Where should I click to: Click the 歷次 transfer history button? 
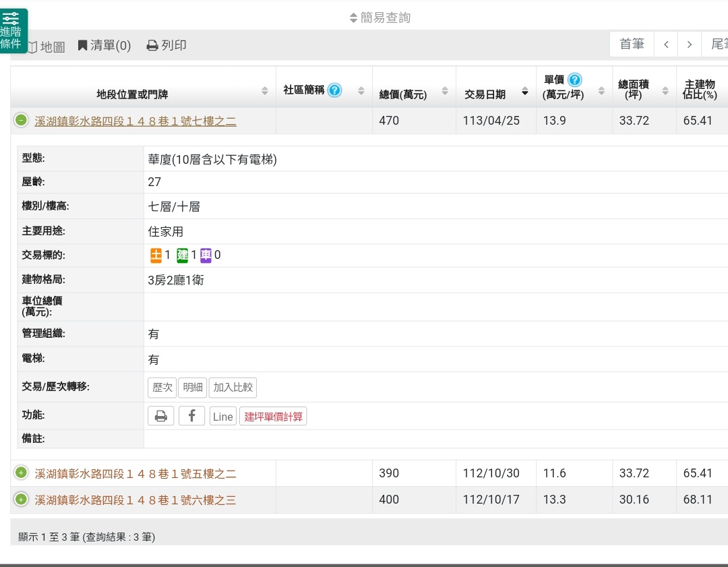pyautogui.click(x=162, y=388)
